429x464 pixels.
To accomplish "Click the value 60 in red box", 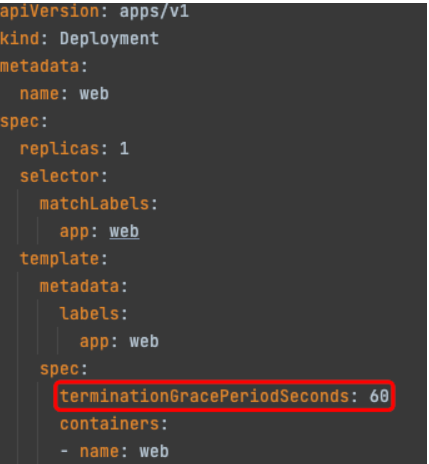I will [x=379, y=396].
